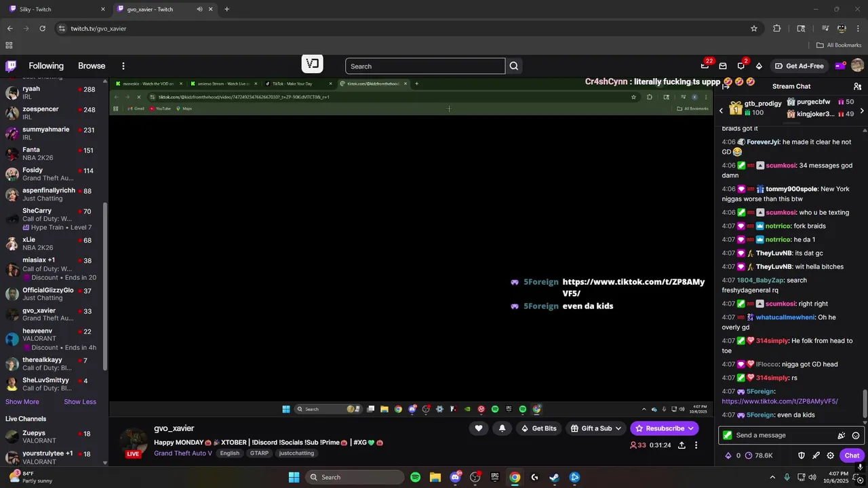
Task: Open the Twitch home logo
Action: point(11,66)
